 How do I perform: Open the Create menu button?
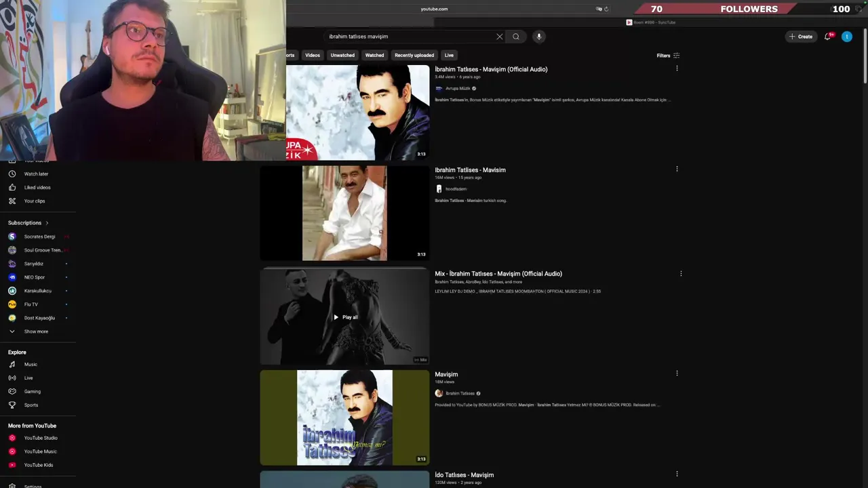pos(801,37)
